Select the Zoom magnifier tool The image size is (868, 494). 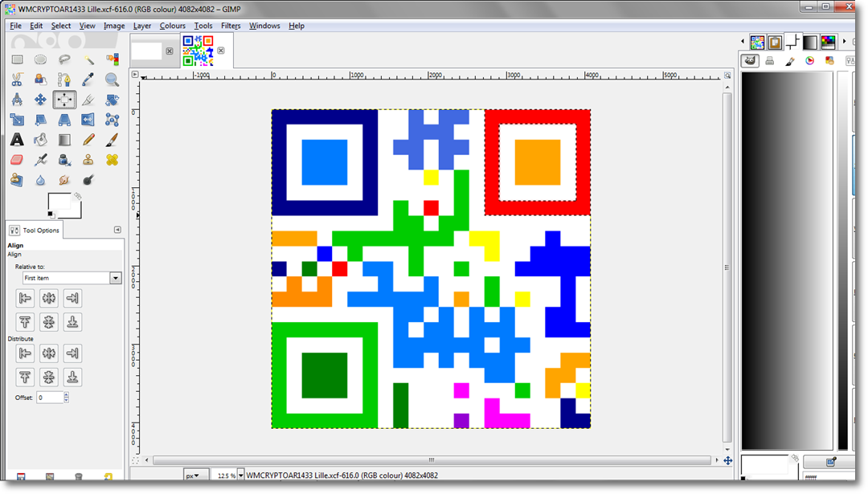coord(112,80)
